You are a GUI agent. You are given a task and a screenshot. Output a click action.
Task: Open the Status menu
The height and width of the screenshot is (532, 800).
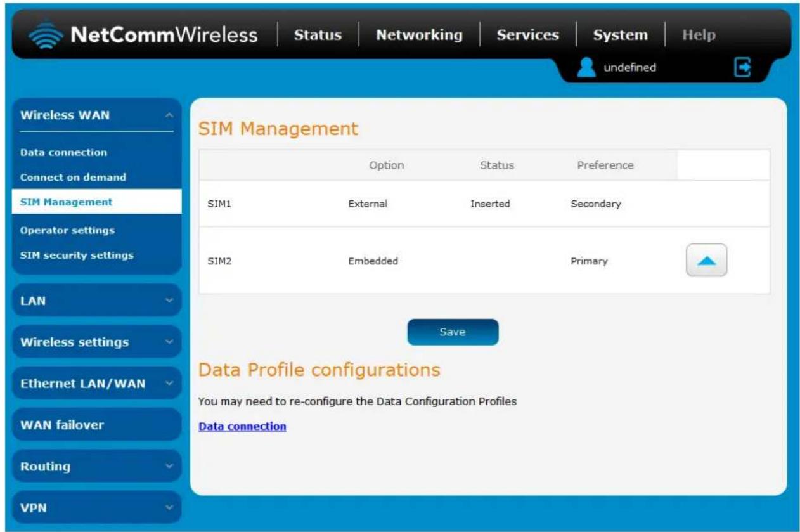(318, 36)
